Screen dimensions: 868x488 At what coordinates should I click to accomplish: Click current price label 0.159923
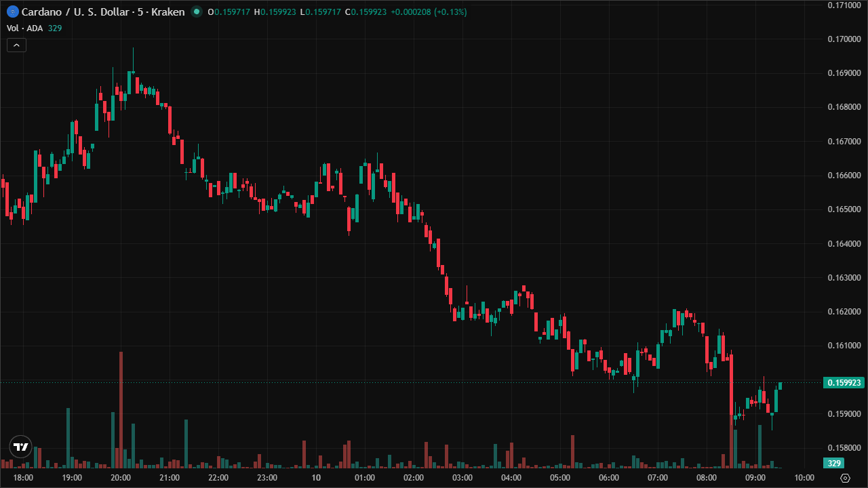844,383
